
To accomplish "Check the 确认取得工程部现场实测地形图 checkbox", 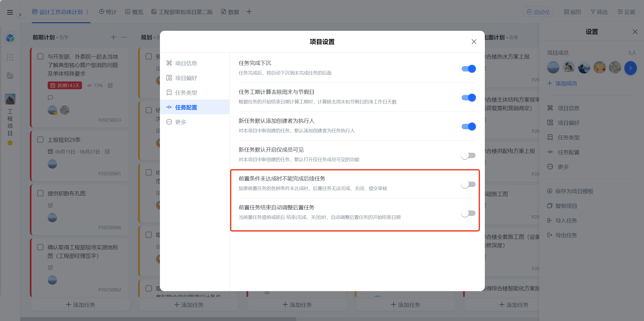I will (40, 247).
